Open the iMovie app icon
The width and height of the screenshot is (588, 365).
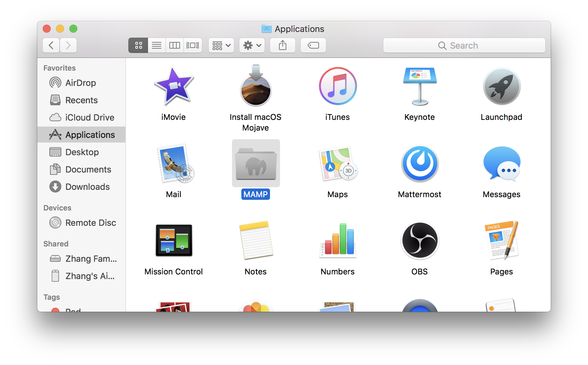[174, 86]
